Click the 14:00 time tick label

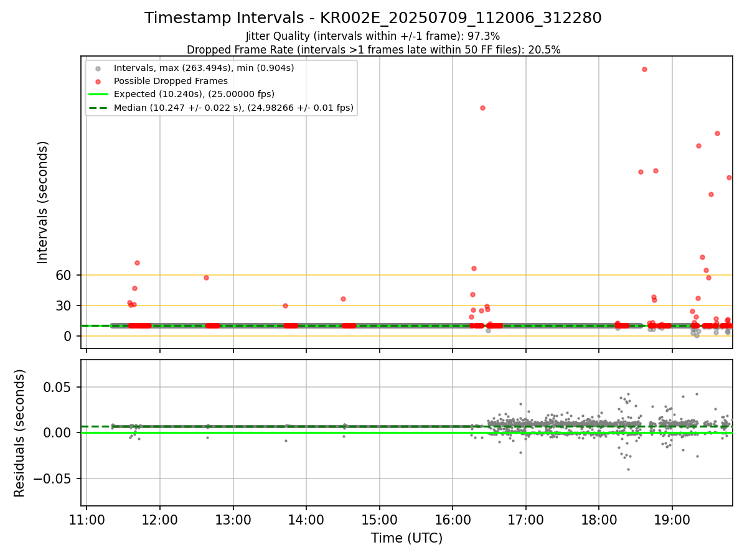click(x=306, y=519)
